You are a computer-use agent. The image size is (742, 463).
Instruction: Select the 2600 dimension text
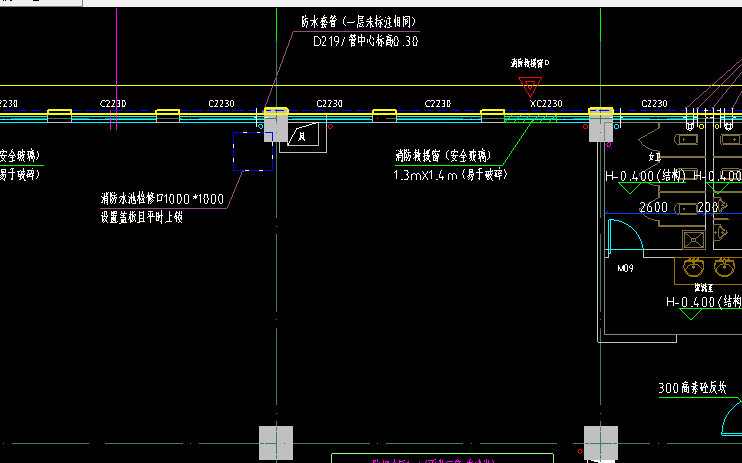[x=654, y=207]
